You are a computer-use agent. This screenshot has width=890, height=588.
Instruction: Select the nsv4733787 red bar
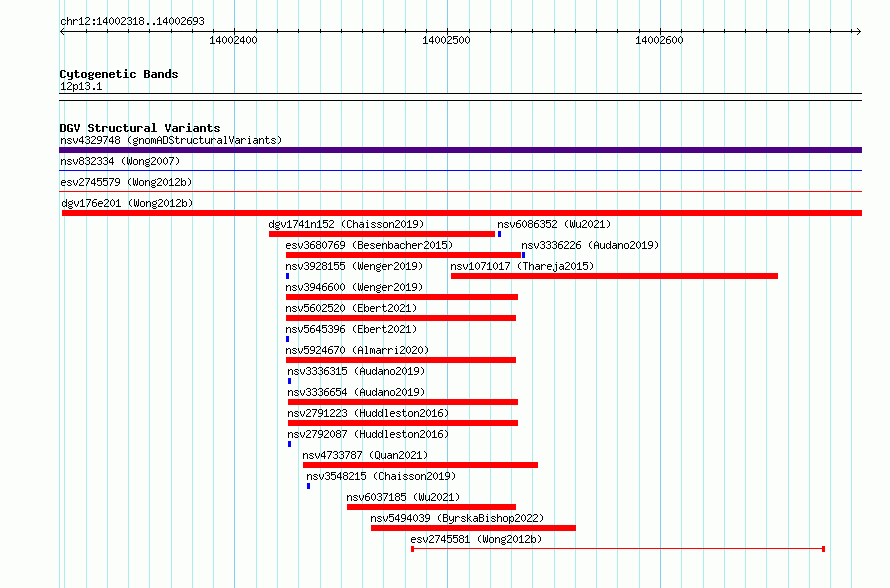click(421, 465)
